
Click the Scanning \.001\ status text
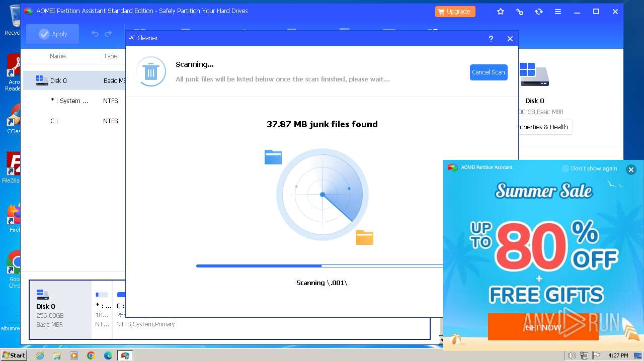click(322, 283)
